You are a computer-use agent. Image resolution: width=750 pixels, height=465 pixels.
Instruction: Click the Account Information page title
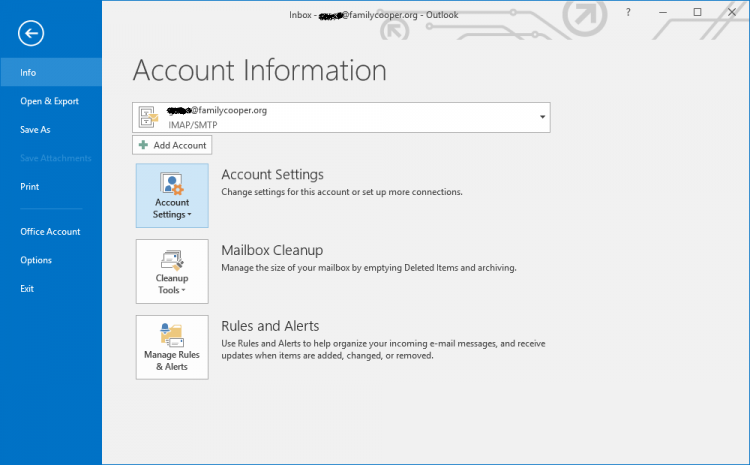coord(259,70)
